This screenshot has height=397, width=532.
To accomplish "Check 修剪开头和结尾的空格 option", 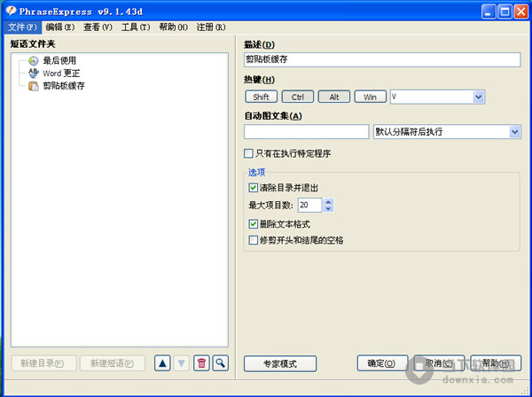I will point(253,240).
